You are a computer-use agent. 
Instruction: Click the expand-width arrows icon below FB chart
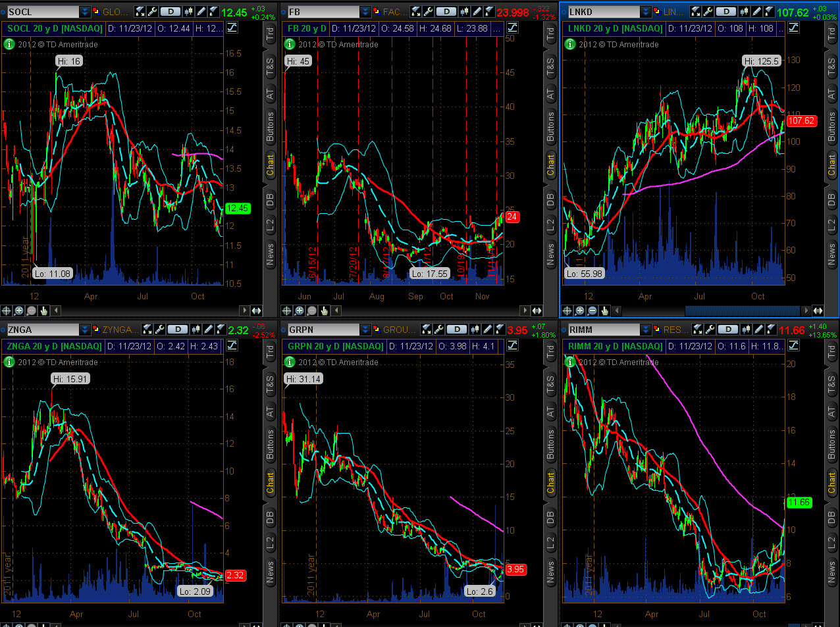537,311
